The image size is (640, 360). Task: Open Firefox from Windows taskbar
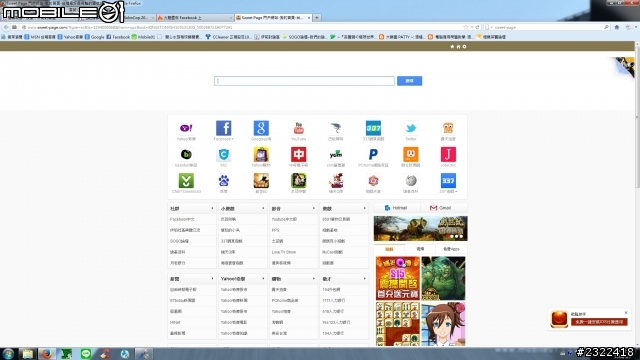47,353
